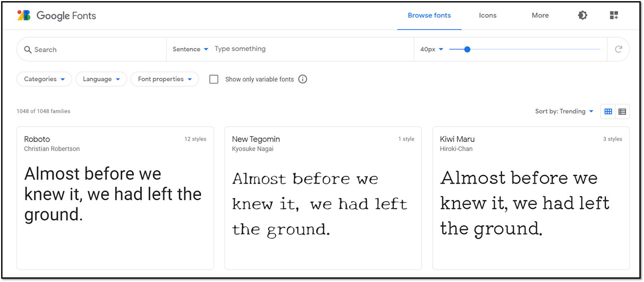Expand the Font properties dropdown

[x=165, y=79]
